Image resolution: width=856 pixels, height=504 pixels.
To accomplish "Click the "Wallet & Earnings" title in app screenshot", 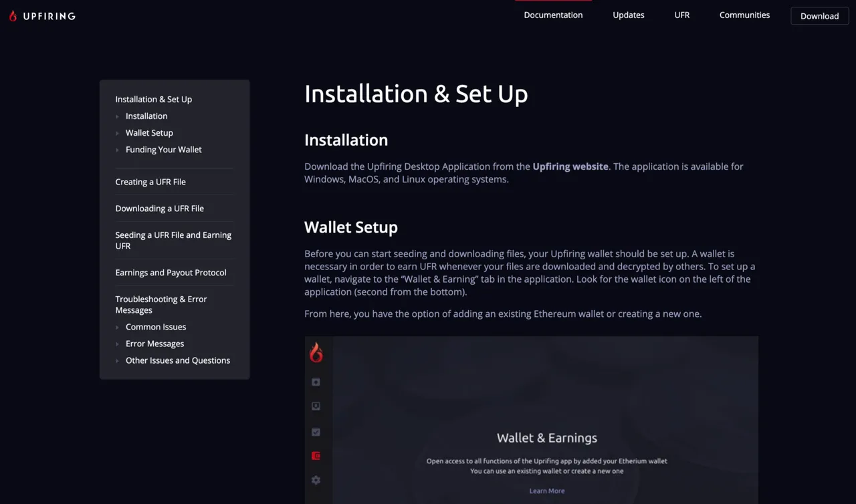I will (547, 438).
